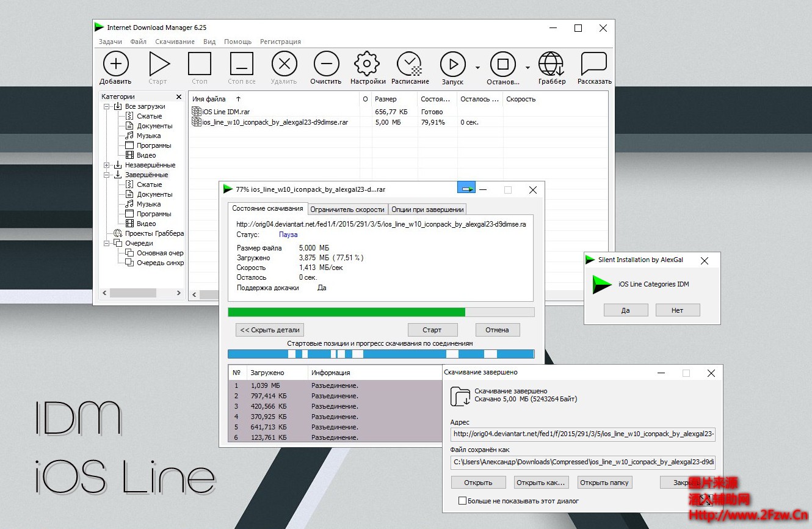Click the Очистить toolbar icon

(325, 64)
